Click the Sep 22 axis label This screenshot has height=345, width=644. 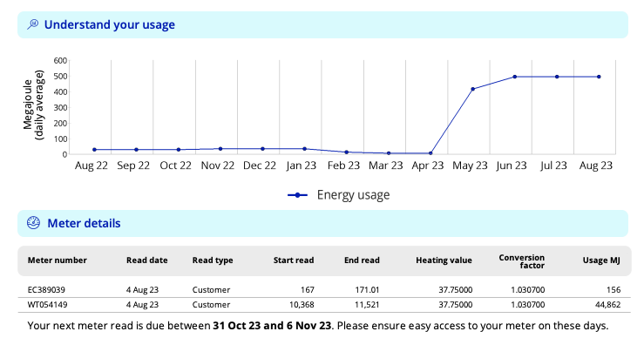coord(133,166)
